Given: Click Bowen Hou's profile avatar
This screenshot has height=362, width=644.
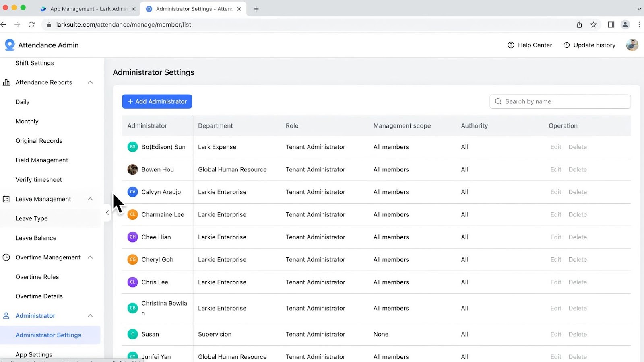Looking at the screenshot, I should (132, 169).
